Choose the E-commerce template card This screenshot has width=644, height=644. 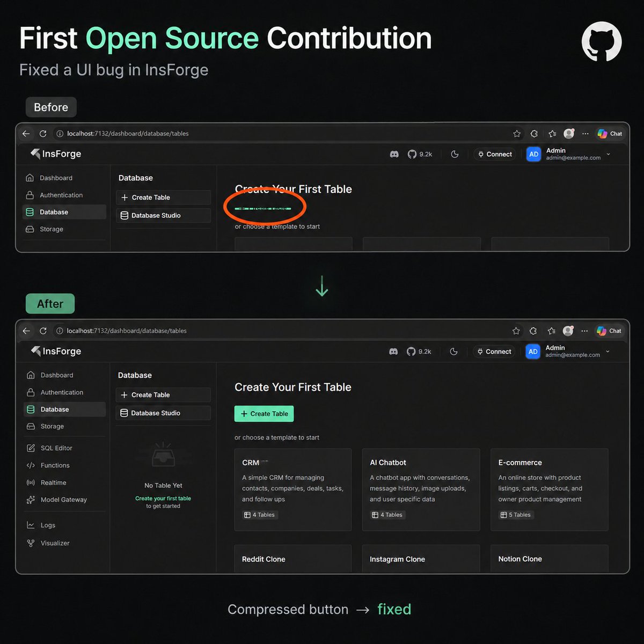(550, 490)
